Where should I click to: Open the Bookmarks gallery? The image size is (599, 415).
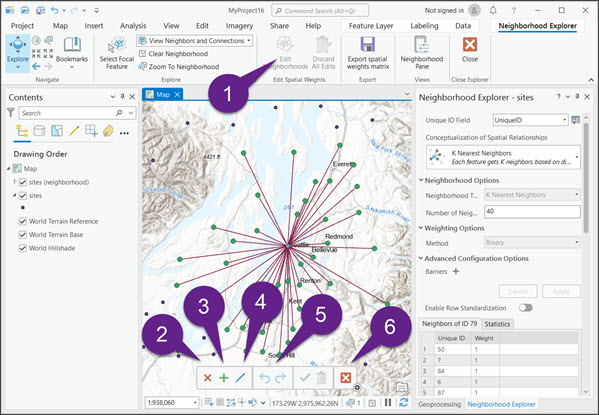point(72,53)
